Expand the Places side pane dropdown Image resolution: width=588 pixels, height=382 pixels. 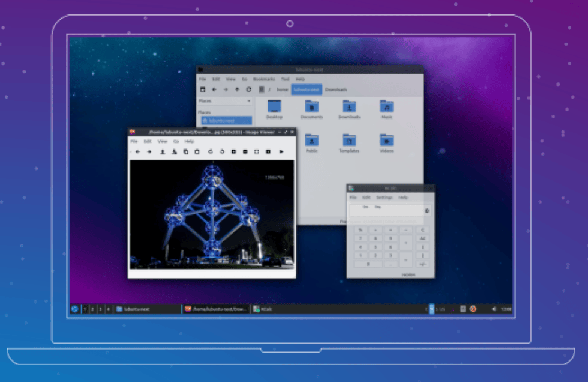coord(248,101)
